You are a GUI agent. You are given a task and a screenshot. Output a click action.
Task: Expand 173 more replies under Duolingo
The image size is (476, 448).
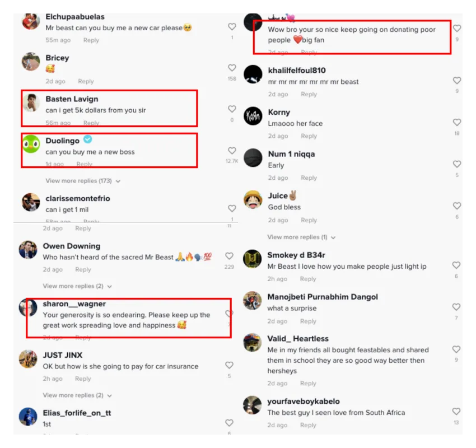pyautogui.click(x=83, y=181)
